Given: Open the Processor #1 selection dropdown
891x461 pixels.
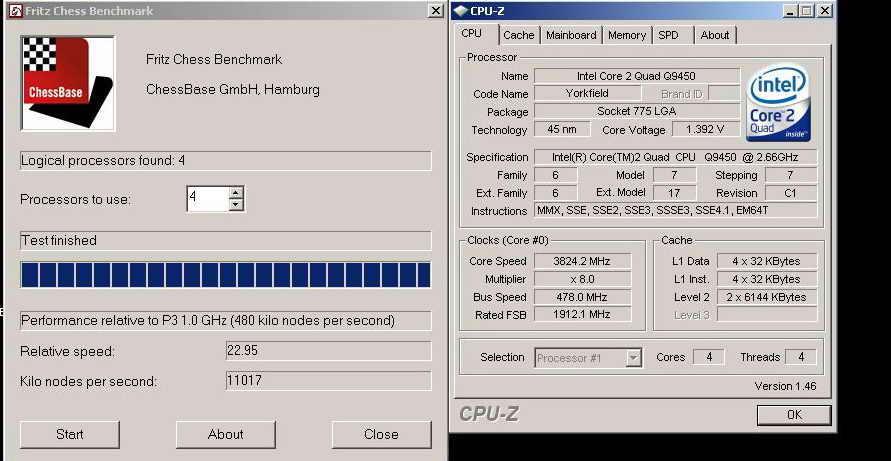Looking at the screenshot, I should (x=634, y=358).
